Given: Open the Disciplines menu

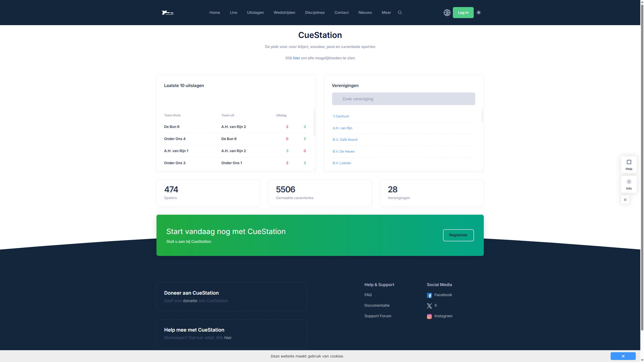Looking at the screenshot, I should (x=315, y=13).
